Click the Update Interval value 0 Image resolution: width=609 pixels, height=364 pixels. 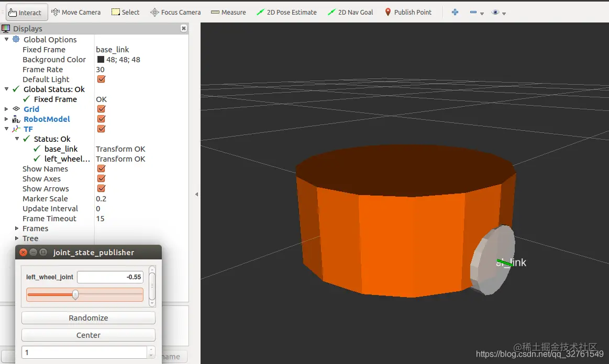tap(98, 208)
